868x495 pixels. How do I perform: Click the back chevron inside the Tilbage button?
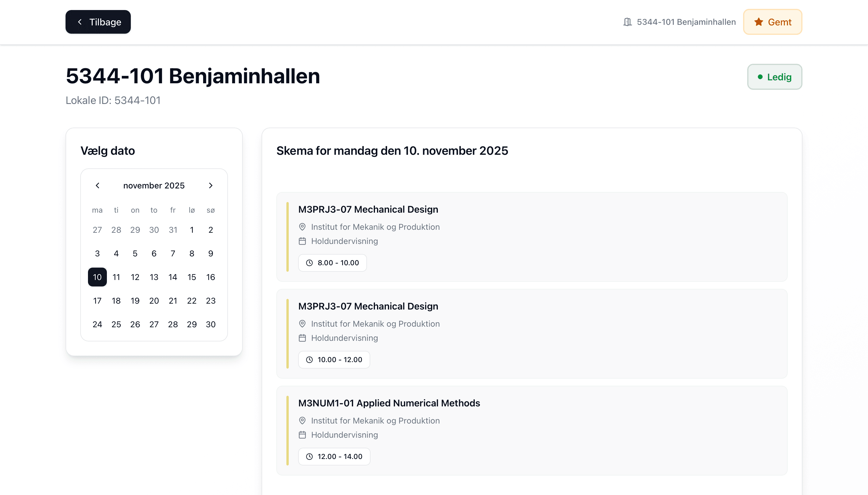click(80, 22)
